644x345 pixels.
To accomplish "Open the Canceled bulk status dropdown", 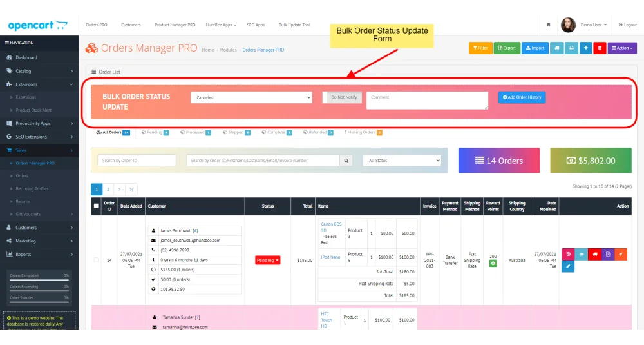I will coord(251,97).
